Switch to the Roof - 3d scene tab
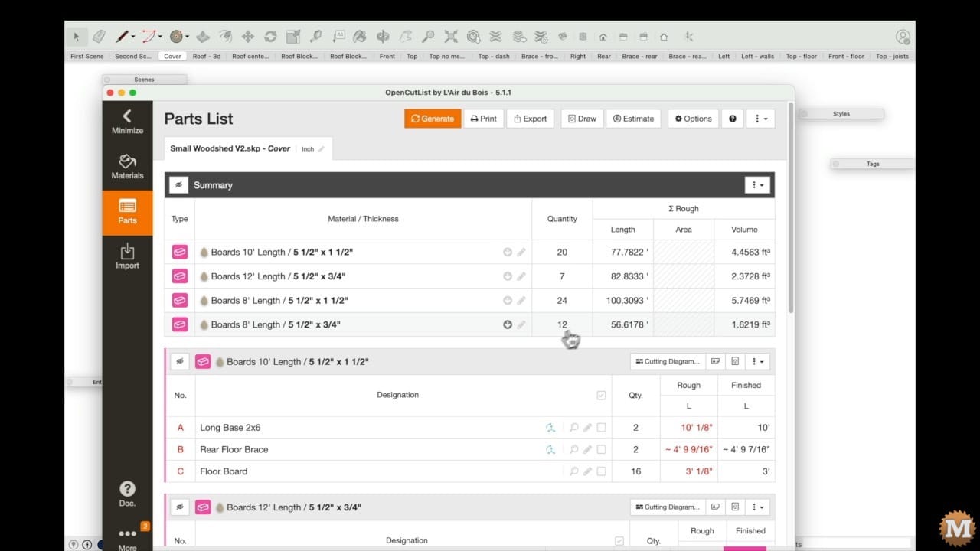 pyautogui.click(x=206, y=56)
